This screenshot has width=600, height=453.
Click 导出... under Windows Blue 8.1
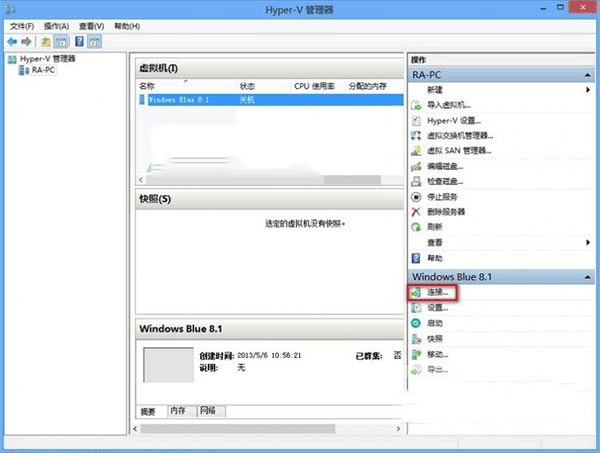(x=437, y=370)
